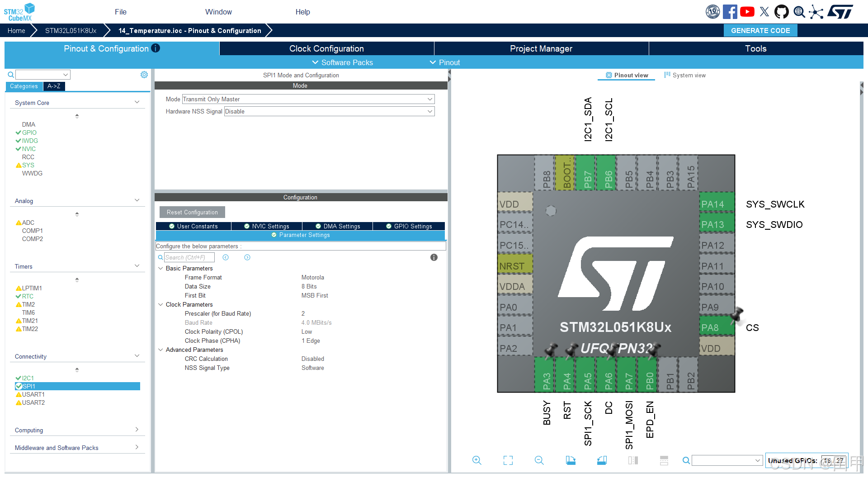Image resolution: width=868 pixels, height=478 pixels.
Task: Open the Help menu
Action: tap(303, 12)
